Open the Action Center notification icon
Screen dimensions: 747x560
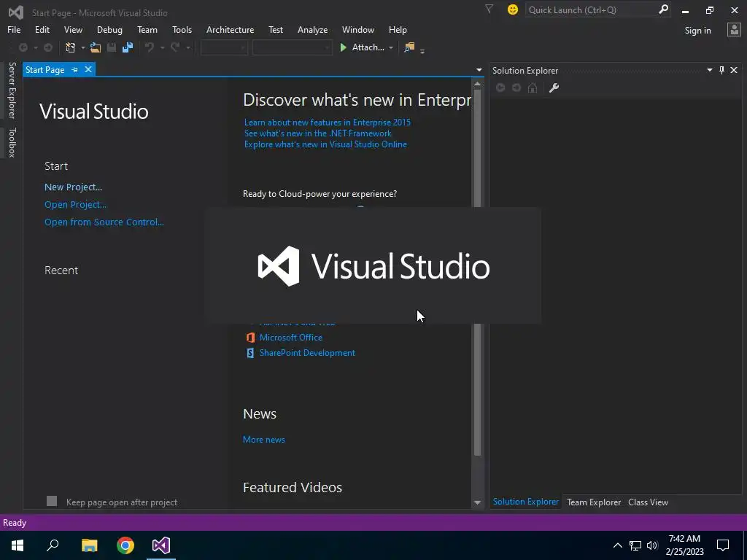(x=723, y=545)
